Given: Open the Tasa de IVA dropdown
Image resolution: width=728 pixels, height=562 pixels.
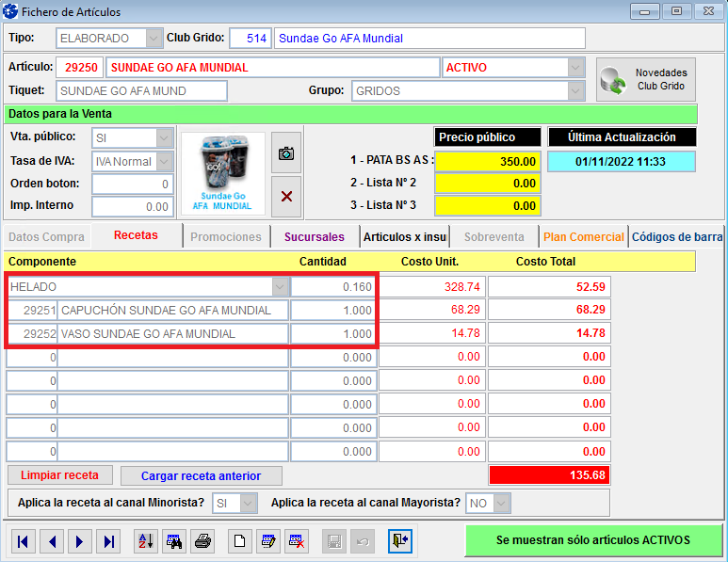Looking at the screenshot, I should [x=164, y=162].
